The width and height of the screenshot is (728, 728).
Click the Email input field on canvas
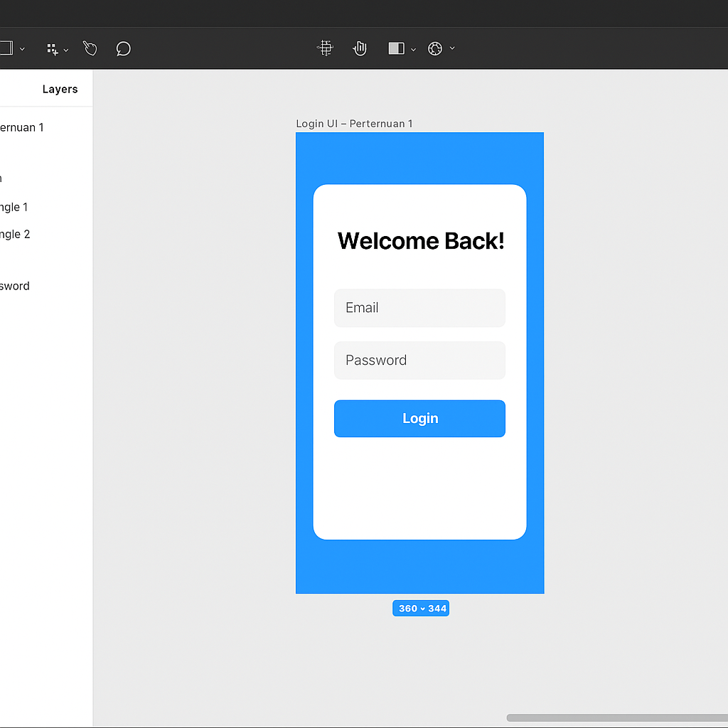tap(419, 308)
